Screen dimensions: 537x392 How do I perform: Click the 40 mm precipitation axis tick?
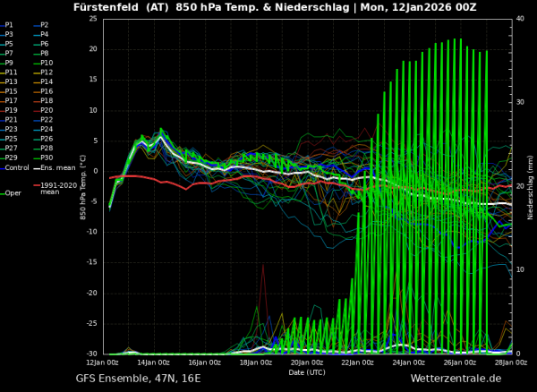(519, 19)
